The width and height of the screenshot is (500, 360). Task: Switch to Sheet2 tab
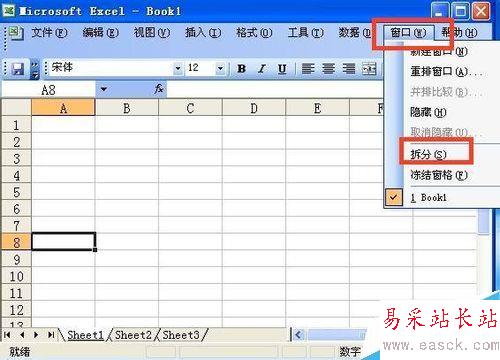click(x=133, y=335)
